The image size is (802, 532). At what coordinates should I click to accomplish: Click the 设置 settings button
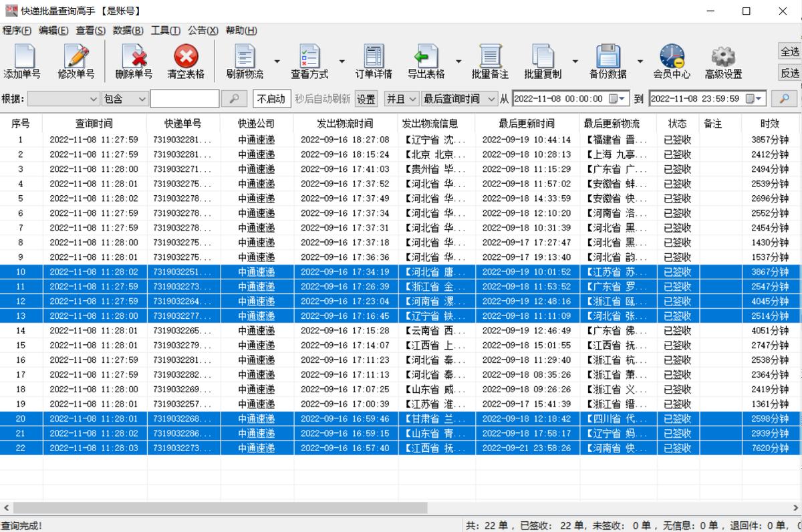pyautogui.click(x=366, y=98)
